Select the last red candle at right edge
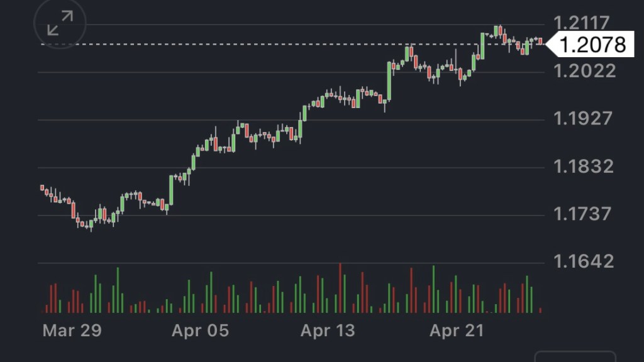 (540, 41)
